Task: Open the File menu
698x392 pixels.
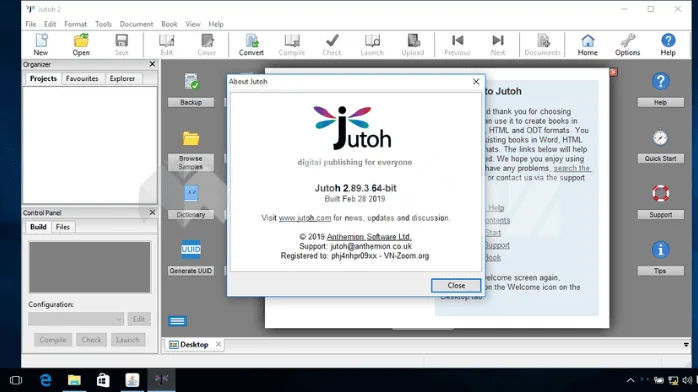Action: point(31,24)
